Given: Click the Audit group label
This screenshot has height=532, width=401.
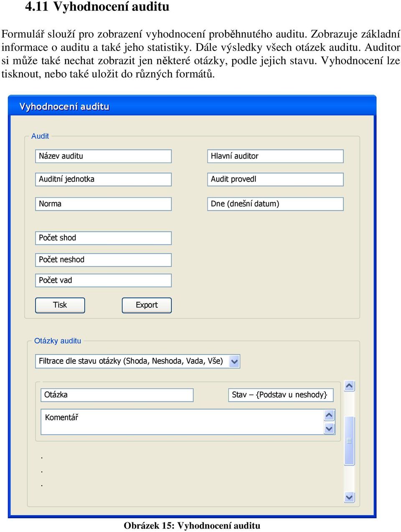Looking at the screenshot, I should [40, 136].
